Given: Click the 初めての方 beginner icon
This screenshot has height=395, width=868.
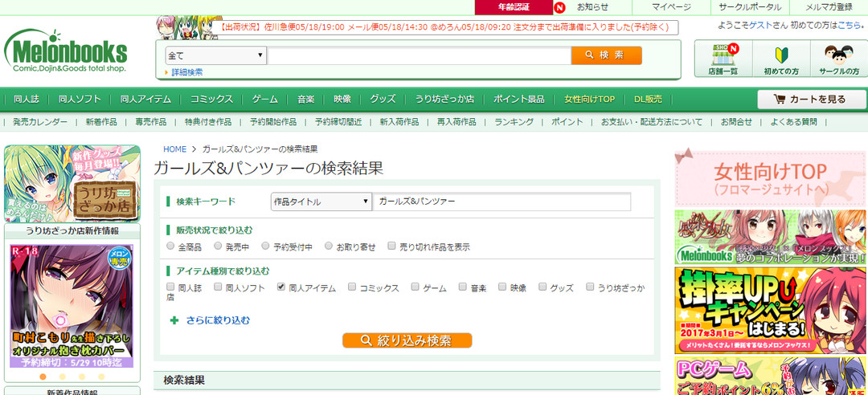Looking at the screenshot, I should [781, 59].
